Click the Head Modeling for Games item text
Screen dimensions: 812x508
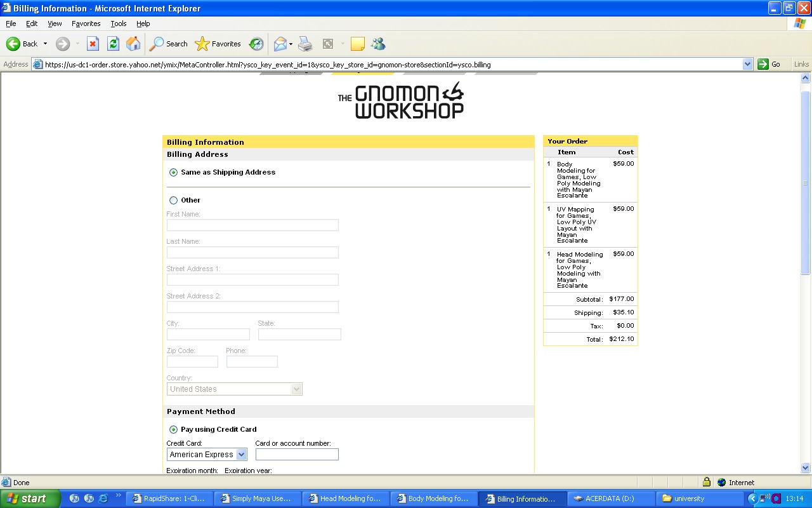click(580, 270)
